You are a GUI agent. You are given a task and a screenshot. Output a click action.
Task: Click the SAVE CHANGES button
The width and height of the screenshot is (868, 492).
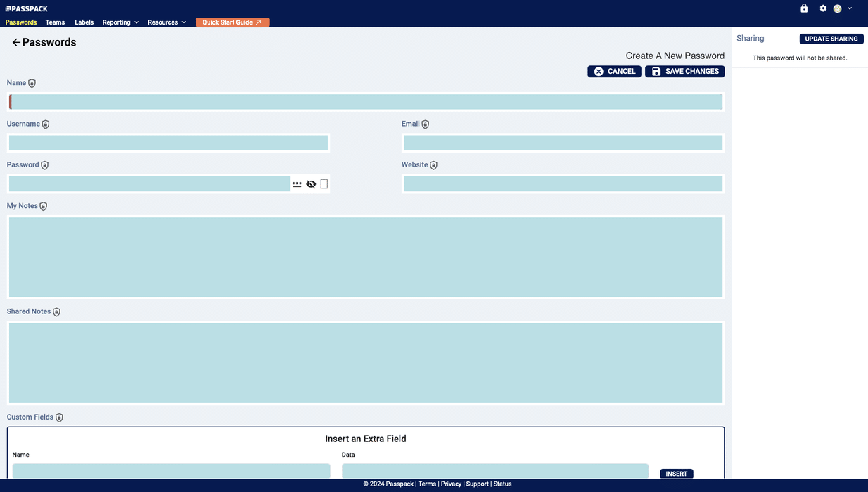(x=684, y=71)
